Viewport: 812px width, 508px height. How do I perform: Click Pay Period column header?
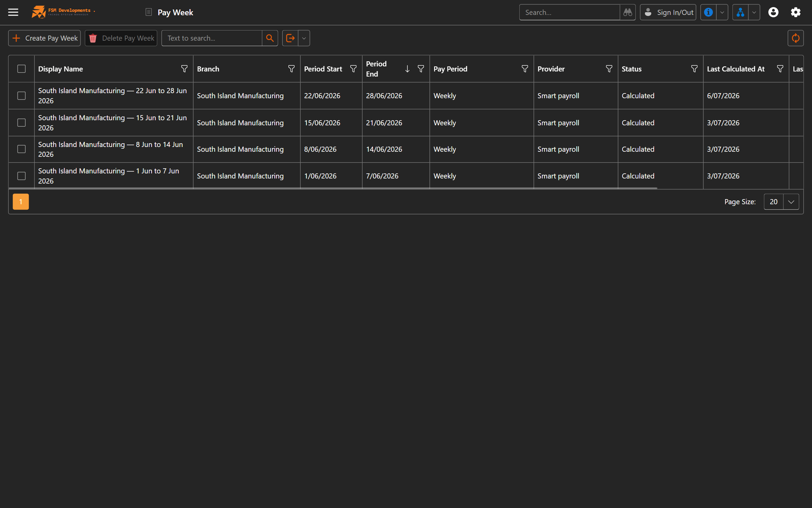450,69
